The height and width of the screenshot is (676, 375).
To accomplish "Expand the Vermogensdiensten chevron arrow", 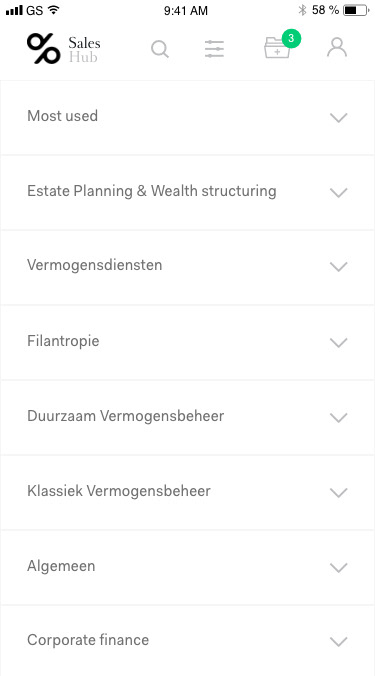I will pos(338,266).
